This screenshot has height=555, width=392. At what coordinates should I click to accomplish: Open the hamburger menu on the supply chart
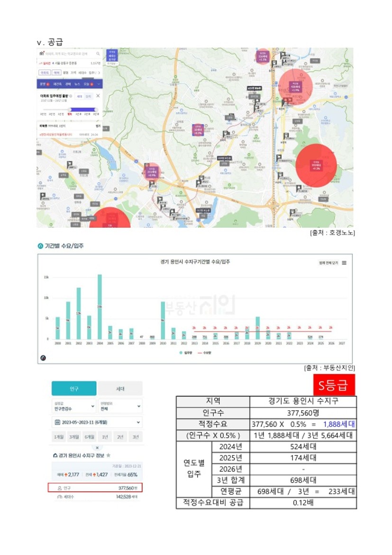pyautogui.click(x=344, y=263)
